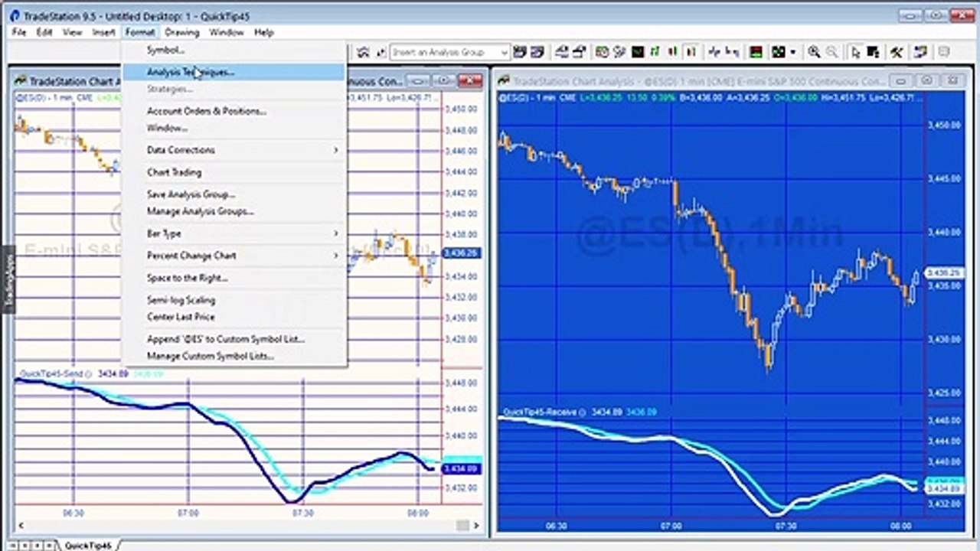Open the Insert an Analysis Group dropdown
The width and height of the screenshot is (980, 551).
click(504, 52)
